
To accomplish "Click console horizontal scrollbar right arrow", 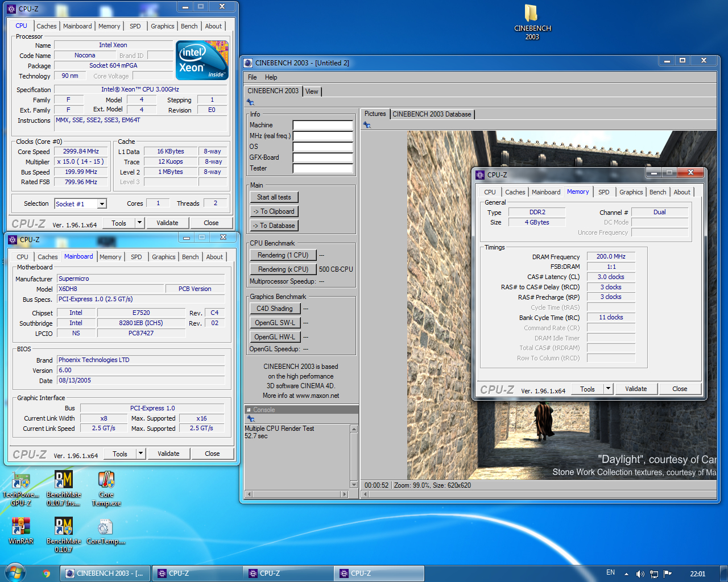I will (x=344, y=494).
